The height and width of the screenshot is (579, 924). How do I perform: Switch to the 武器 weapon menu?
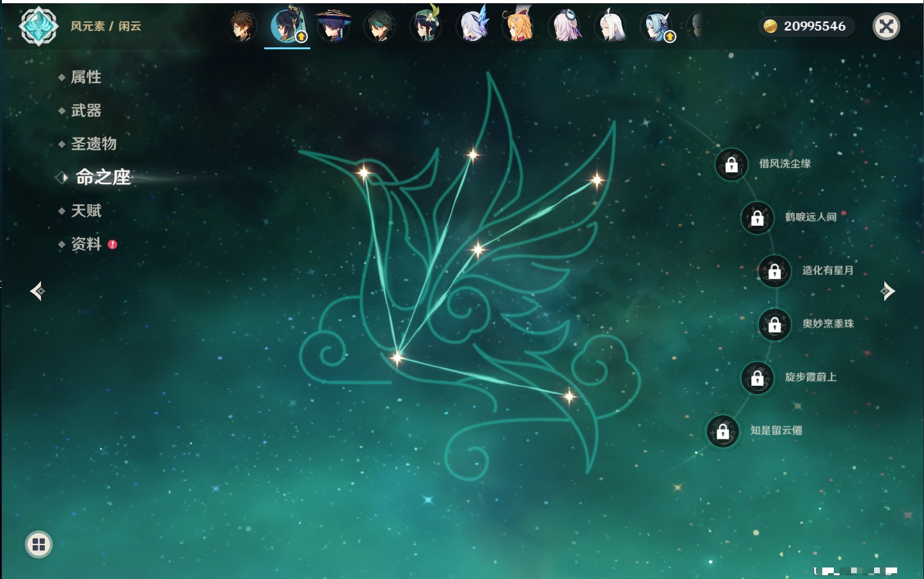[x=86, y=111]
